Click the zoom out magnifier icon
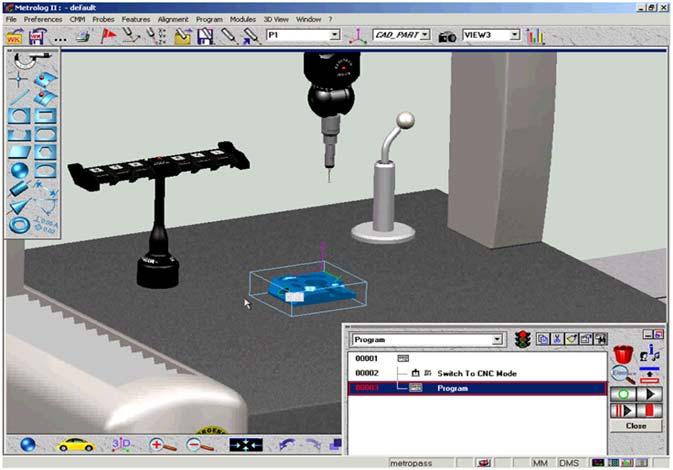The width and height of the screenshot is (673, 470). (x=200, y=445)
